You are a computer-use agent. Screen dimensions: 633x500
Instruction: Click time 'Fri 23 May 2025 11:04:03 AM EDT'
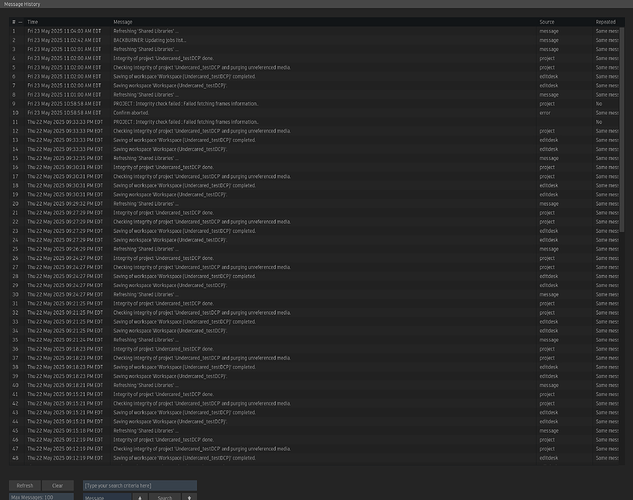coord(64,31)
